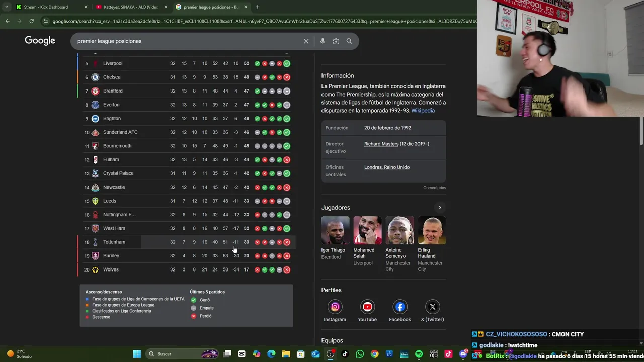Click Wolves team row
The image size is (644, 362).
point(186,269)
